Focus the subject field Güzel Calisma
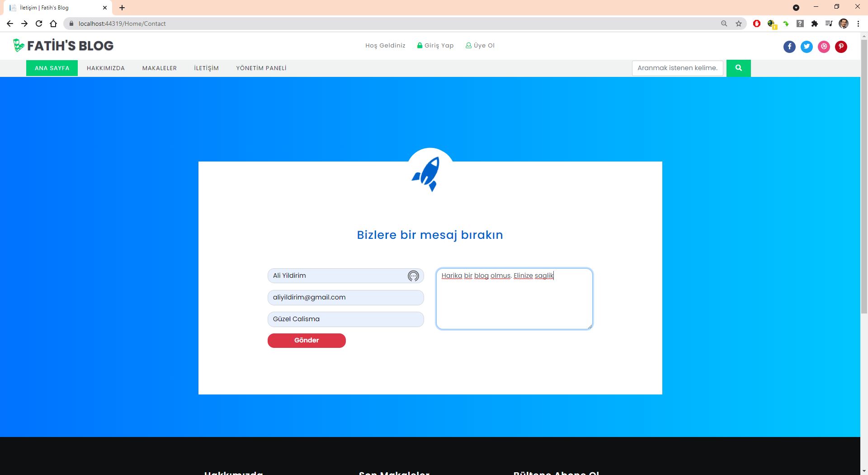The width and height of the screenshot is (868, 475). click(345, 319)
